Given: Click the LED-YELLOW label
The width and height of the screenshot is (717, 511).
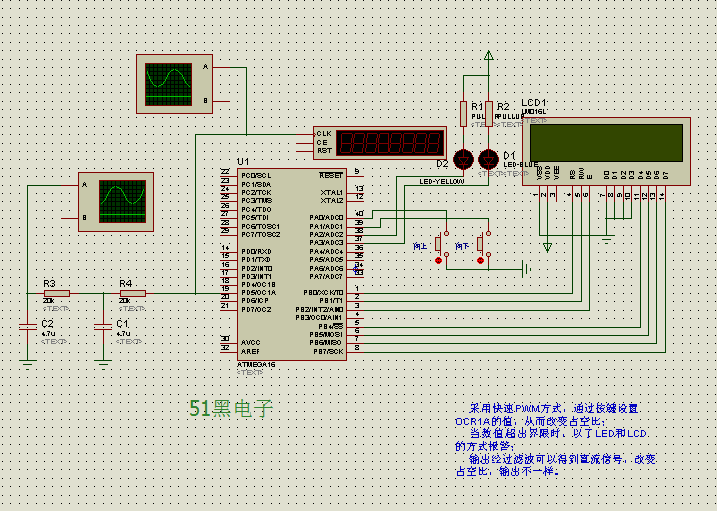Looking at the screenshot, I should pos(442,181).
